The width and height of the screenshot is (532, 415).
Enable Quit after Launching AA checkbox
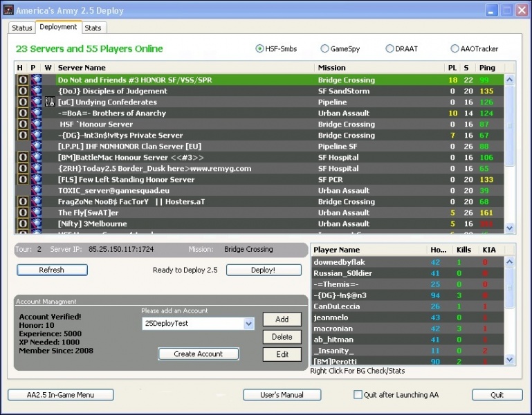(x=358, y=394)
